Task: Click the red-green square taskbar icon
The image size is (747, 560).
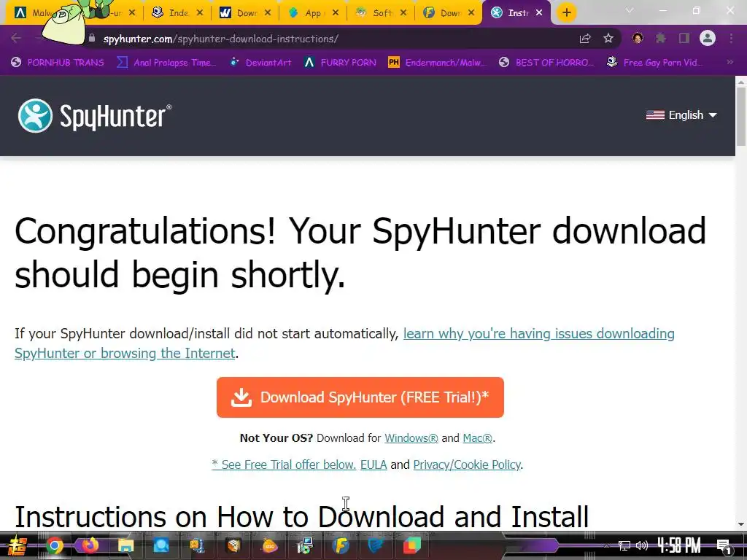Action: (412, 545)
